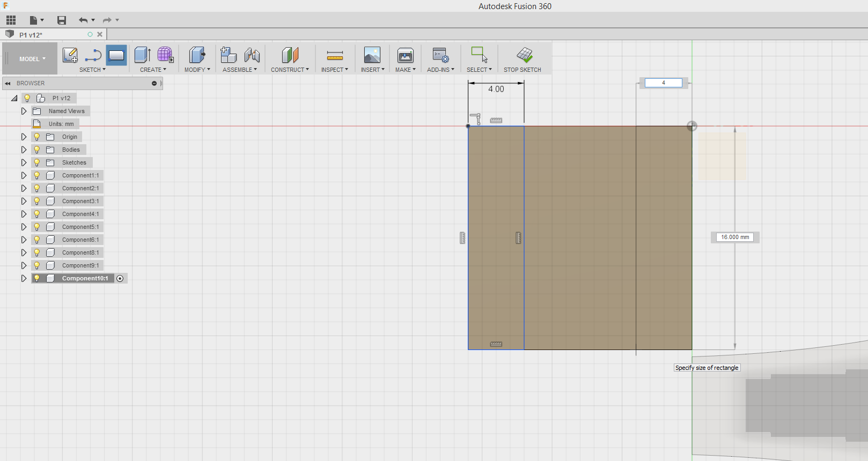This screenshot has width=868, height=461.
Task: Open the CREATE menu
Action: click(153, 70)
